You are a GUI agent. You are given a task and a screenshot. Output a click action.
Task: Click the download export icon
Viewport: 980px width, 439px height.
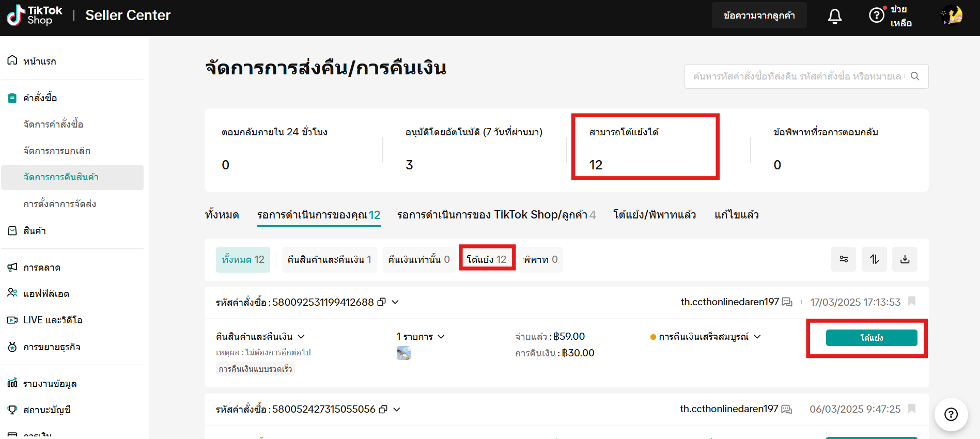(905, 259)
